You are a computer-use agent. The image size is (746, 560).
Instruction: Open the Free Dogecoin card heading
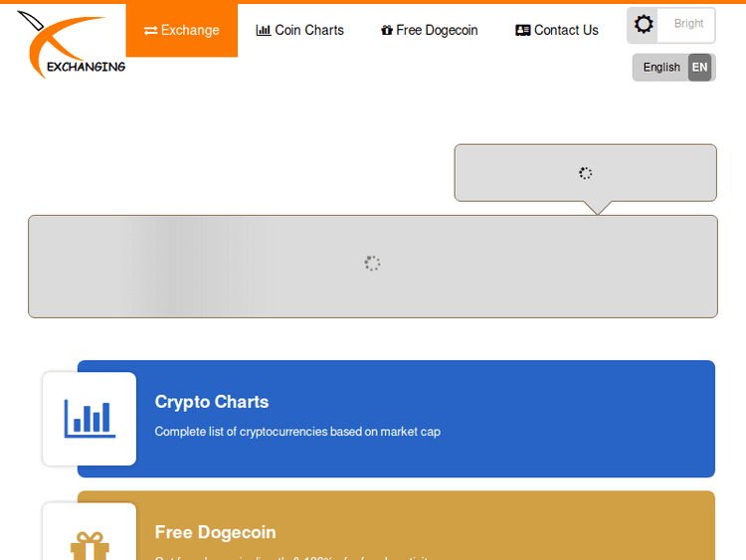coord(215,532)
